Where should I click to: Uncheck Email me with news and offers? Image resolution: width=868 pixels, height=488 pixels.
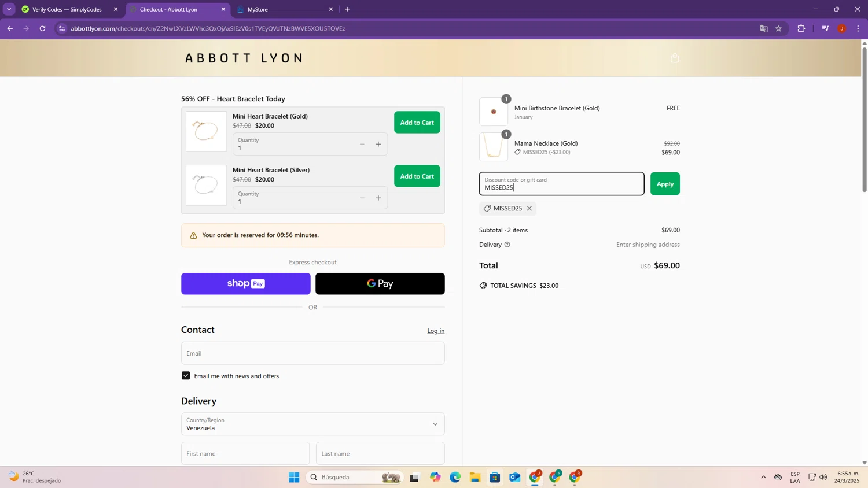click(186, 376)
